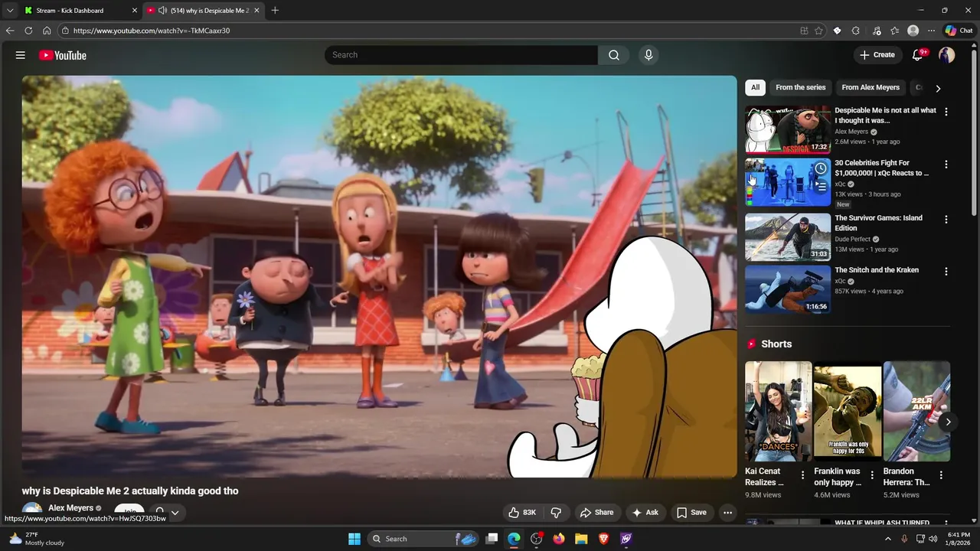Open Alex Meyers channel name link
The width and height of the screenshot is (980, 551).
pos(70,508)
